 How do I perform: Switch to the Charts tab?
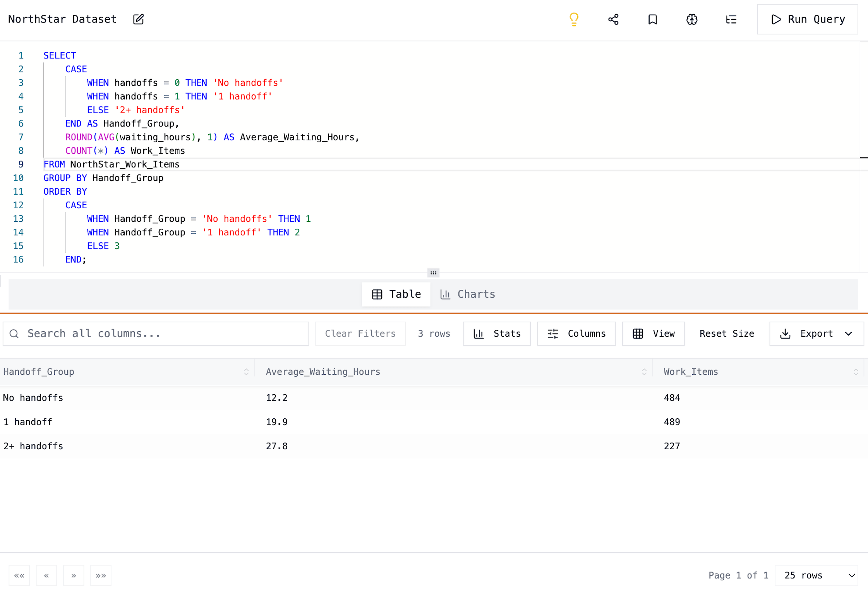(x=468, y=294)
